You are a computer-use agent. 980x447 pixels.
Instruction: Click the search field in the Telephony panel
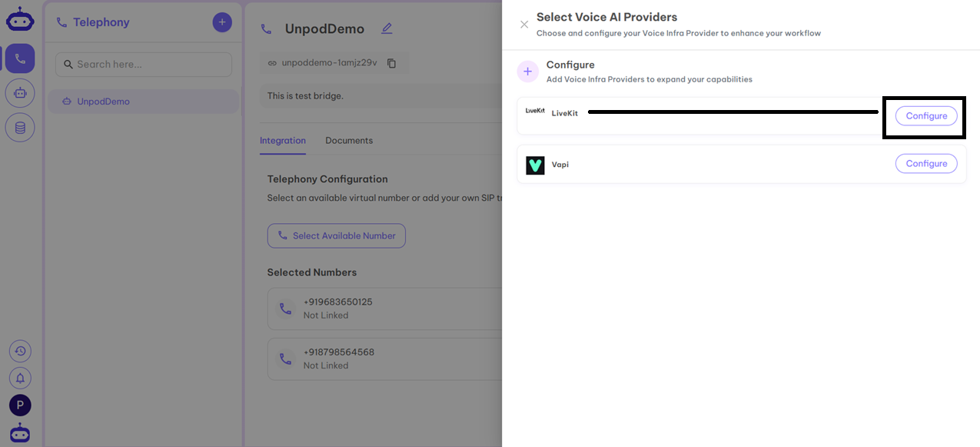point(143,64)
